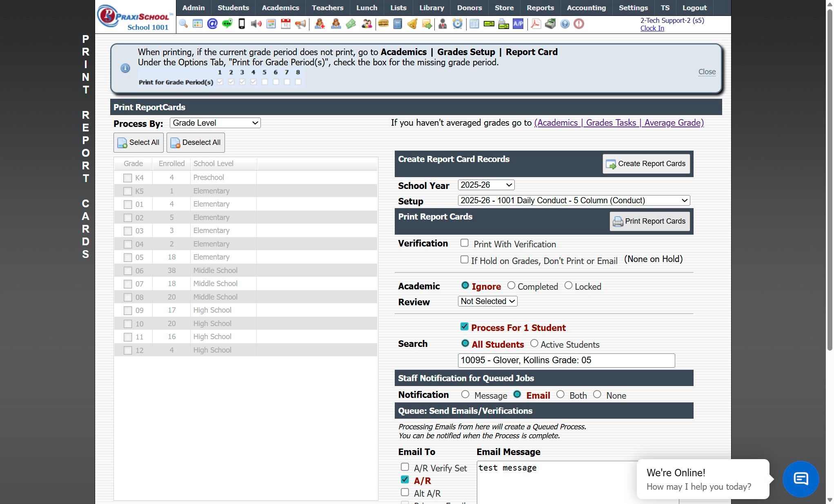
Task: Click the Clock In link
Action: (x=652, y=28)
